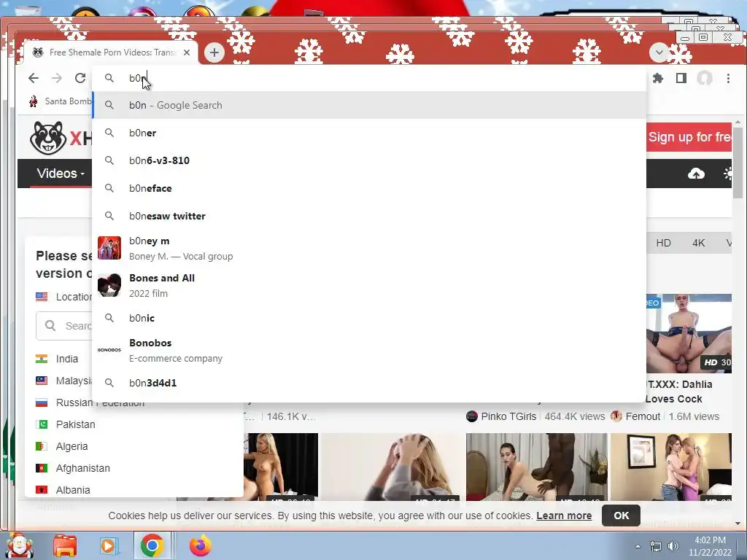The height and width of the screenshot is (560, 747).
Task: Choose India from country list
Action: [x=66, y=359]
